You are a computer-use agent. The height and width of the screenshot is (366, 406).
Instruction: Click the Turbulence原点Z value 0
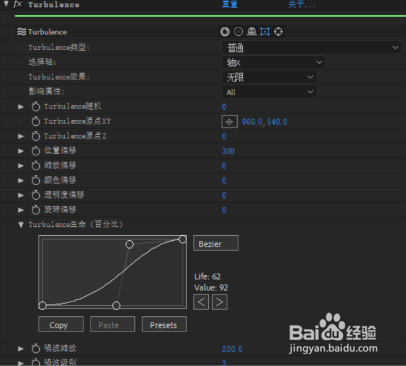click(224, 136)
